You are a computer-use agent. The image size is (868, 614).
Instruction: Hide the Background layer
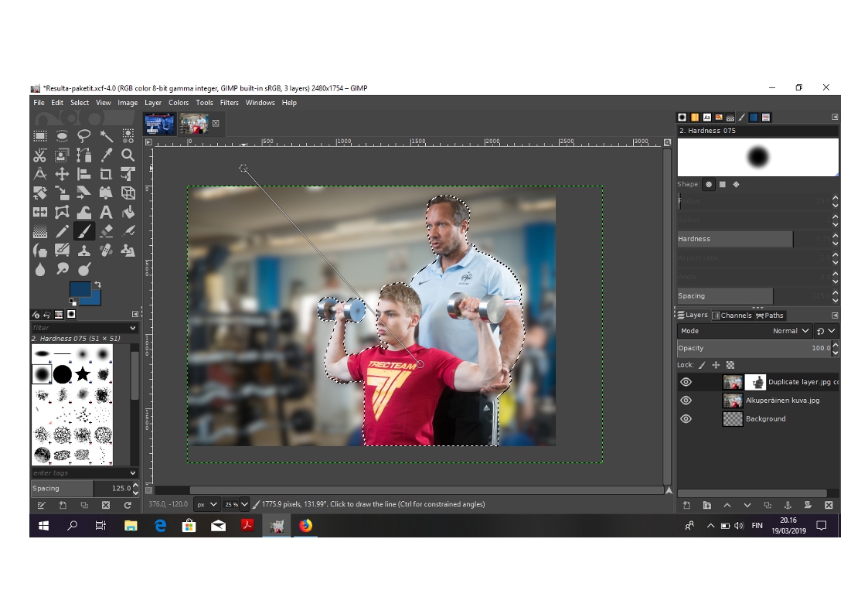(x=686, y=418)
